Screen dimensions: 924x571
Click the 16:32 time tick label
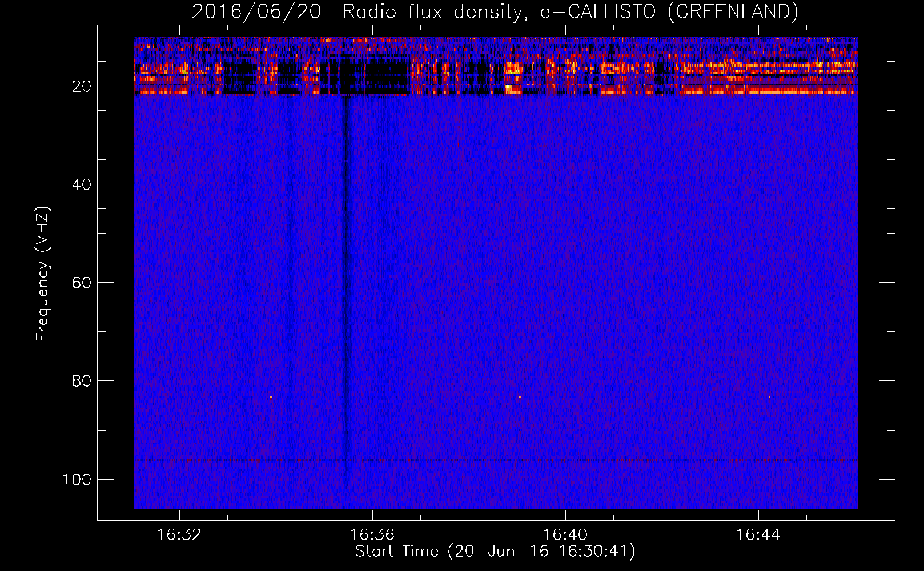point(179,535)
